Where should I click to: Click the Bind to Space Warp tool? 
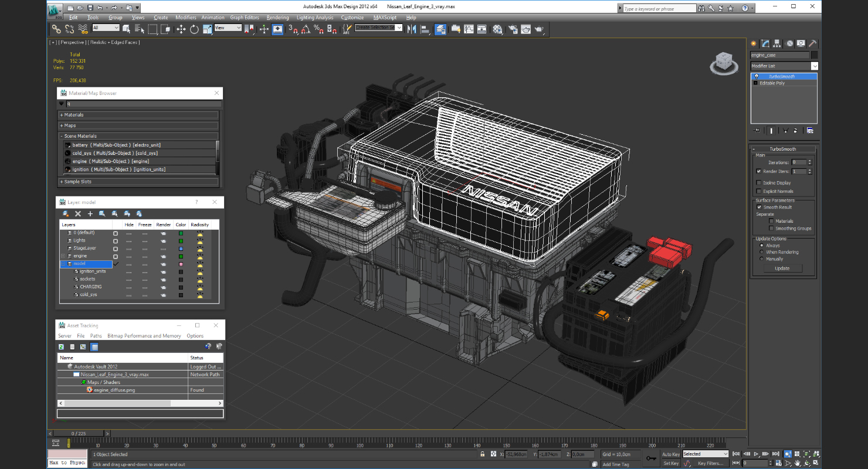[83, 29]
